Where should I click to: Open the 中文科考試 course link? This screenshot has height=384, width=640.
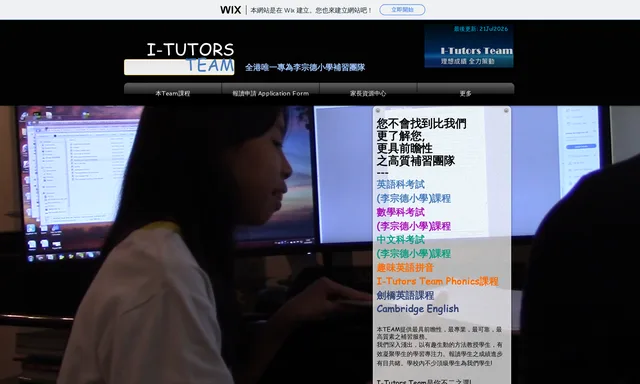pyautogui.click(x=400, y=240)
